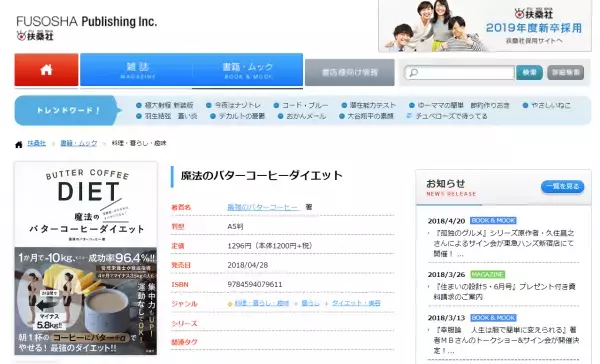Open the gray advanced search button
The width and height of the screenshot is (600, 364).
click(565, 72)
